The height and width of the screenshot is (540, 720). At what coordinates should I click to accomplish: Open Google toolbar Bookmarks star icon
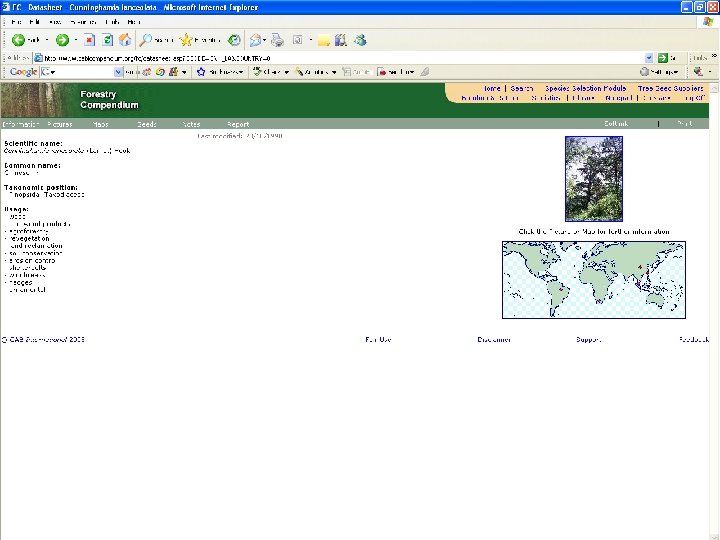[201, 72]
